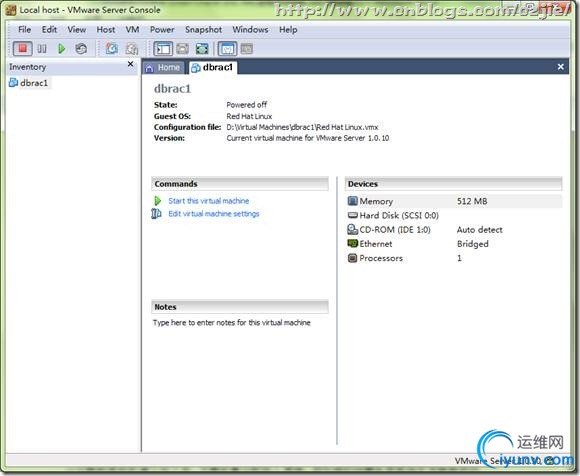Click the Summary view toolbar icon

click(x=227, y=48)
